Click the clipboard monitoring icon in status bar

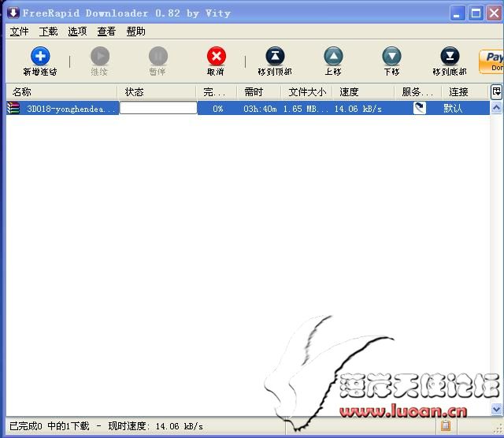[x=445, y=425]
